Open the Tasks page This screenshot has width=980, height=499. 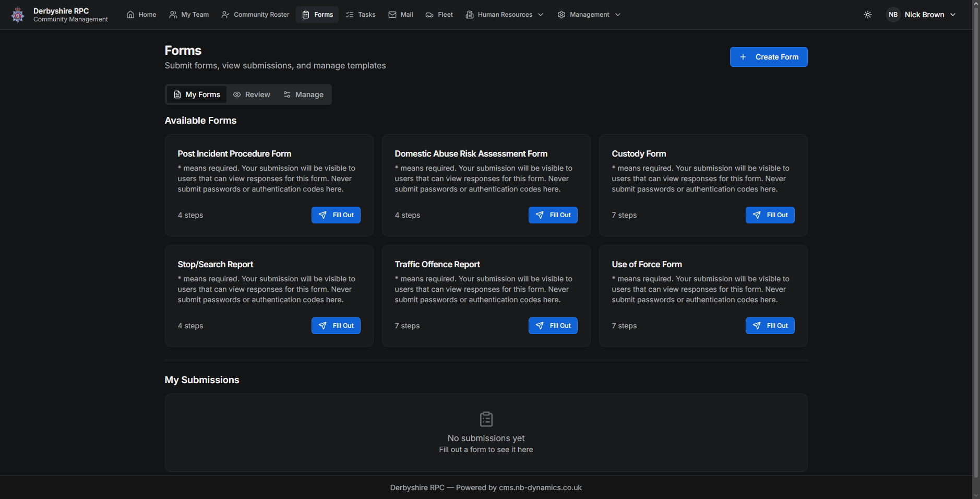coord(361,15)
